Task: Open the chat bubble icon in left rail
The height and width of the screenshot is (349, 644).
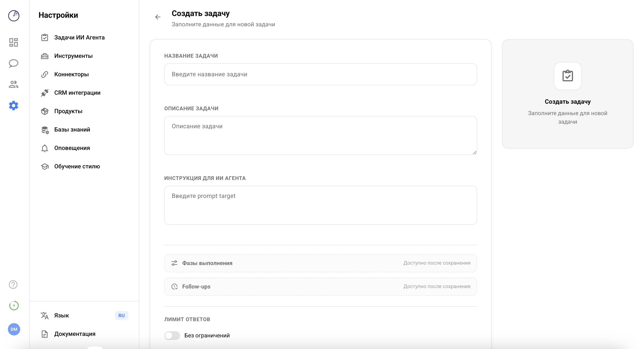Action: (14, 63)
